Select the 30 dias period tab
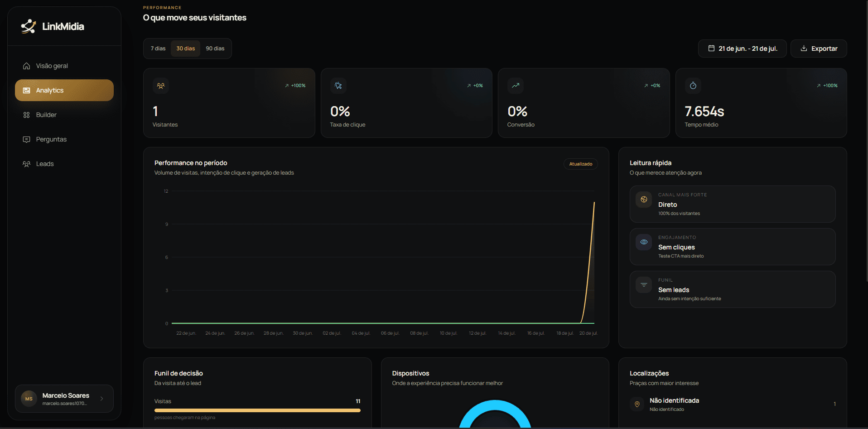Screen dimensions: 868x429 [186, 49]
